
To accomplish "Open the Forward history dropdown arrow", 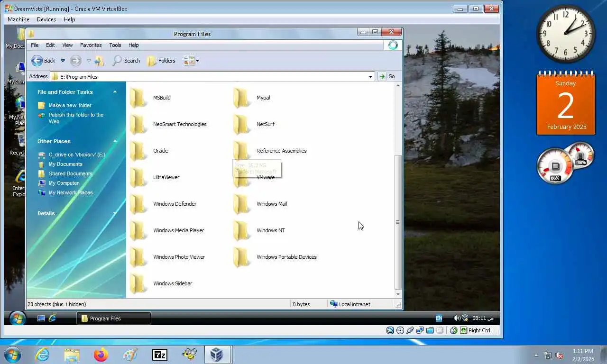I will pos(89,61).
